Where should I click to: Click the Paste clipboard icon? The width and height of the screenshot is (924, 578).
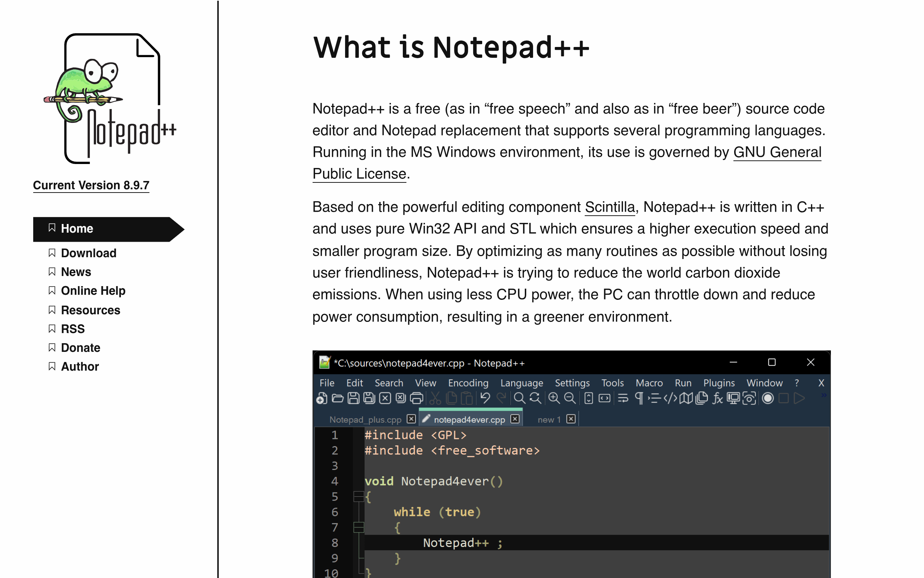(x=467, y=398)
